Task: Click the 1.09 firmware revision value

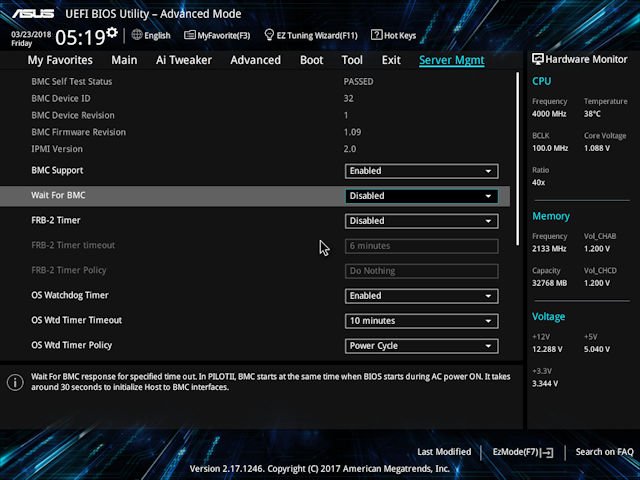Action: click(352, 132)
